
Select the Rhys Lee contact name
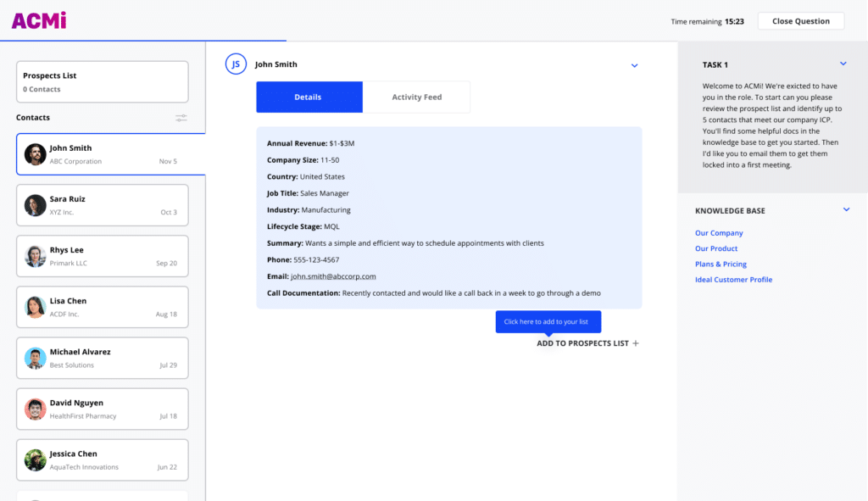(66, 250)
